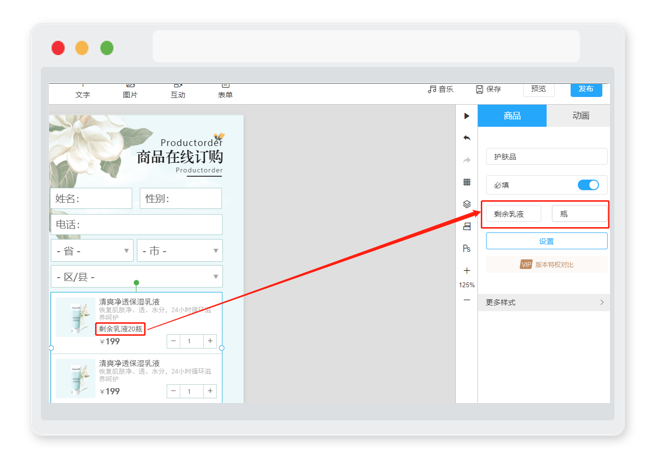660x460 pixels.
Task: Click the yellow minimize window button
Action: (82, 48)
